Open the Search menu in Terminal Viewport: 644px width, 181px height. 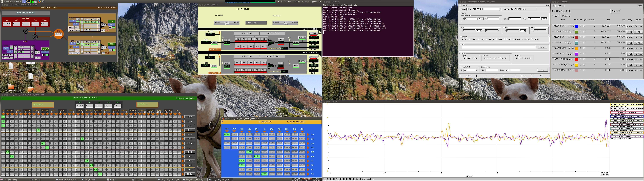pos(340,5)
